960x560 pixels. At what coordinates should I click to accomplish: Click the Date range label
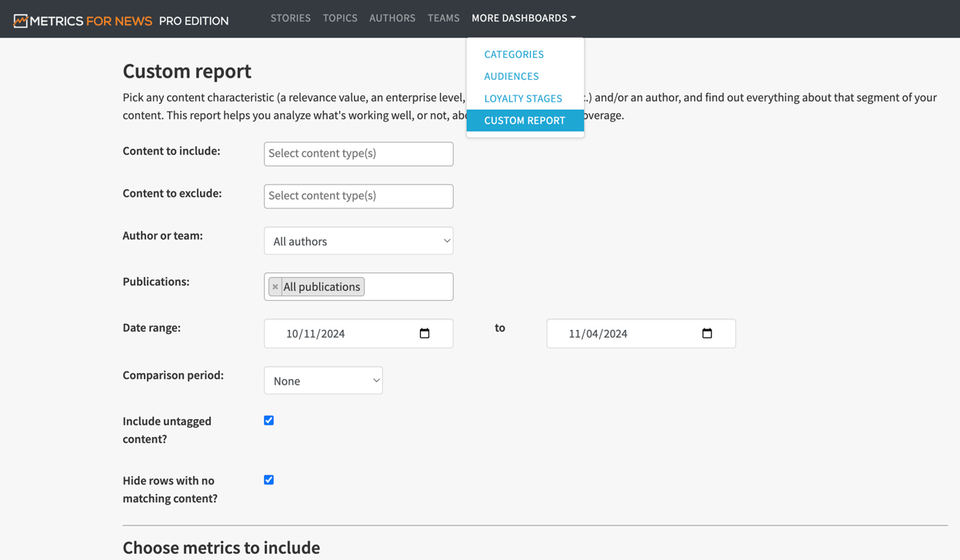pyautogui.click(x=152, y=328)
